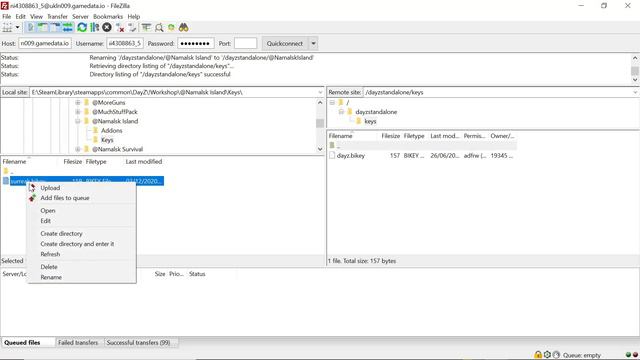Expand the @MoreGuns folder

pyautogui.click(x=78, y=102)
